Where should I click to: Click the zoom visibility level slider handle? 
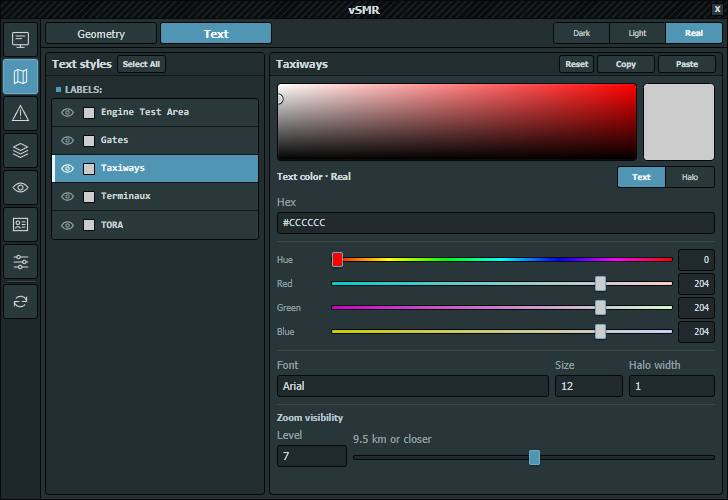pyautogui.click(x=534, y=457)
